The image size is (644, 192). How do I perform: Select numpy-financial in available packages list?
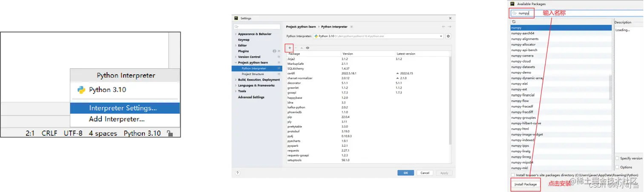coord(561,95)
